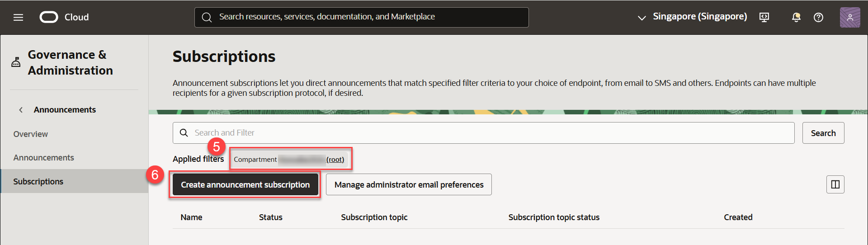
Task: Click the Subscriptions page title
Action: tap(224, 57)
